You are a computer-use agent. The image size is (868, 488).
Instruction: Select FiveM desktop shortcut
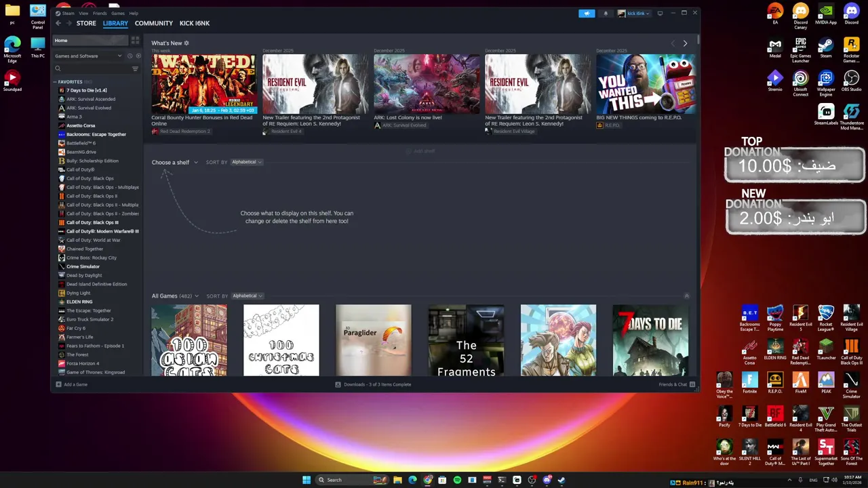point(800,383)
